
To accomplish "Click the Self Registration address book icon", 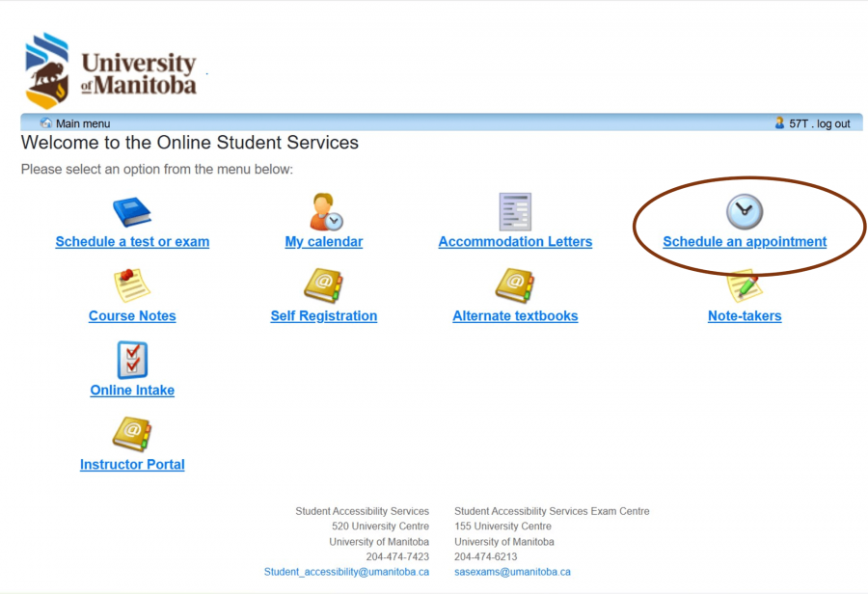I will click(323, 285).
